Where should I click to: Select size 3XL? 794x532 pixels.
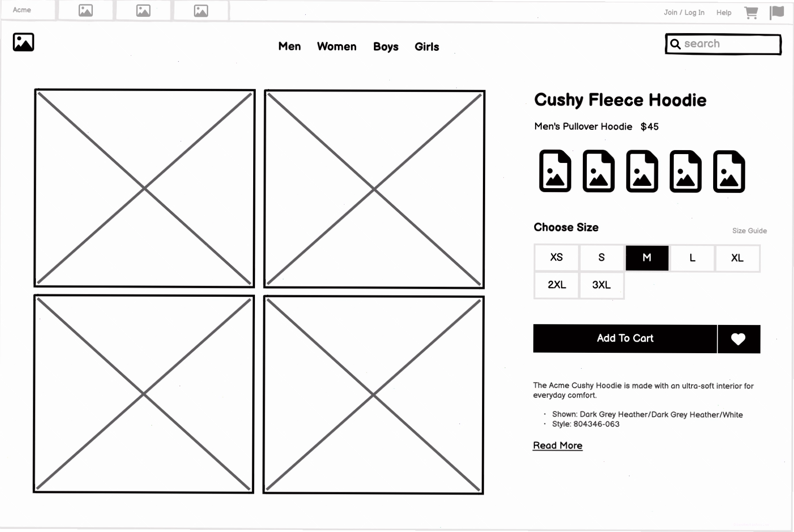(x=602, y=285)
